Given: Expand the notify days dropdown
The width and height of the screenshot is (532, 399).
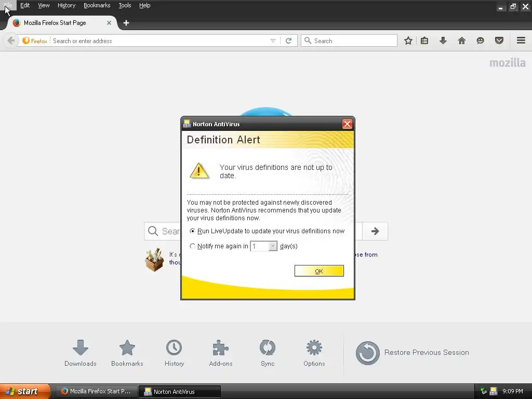Looking at the screenshot, I should 273,246.
